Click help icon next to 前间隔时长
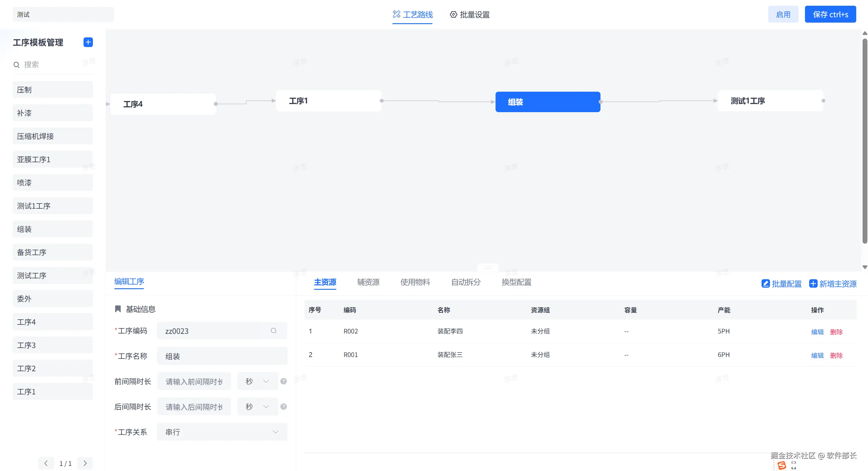The height and width of the screenshot is (471, 868). pos(284,381)
